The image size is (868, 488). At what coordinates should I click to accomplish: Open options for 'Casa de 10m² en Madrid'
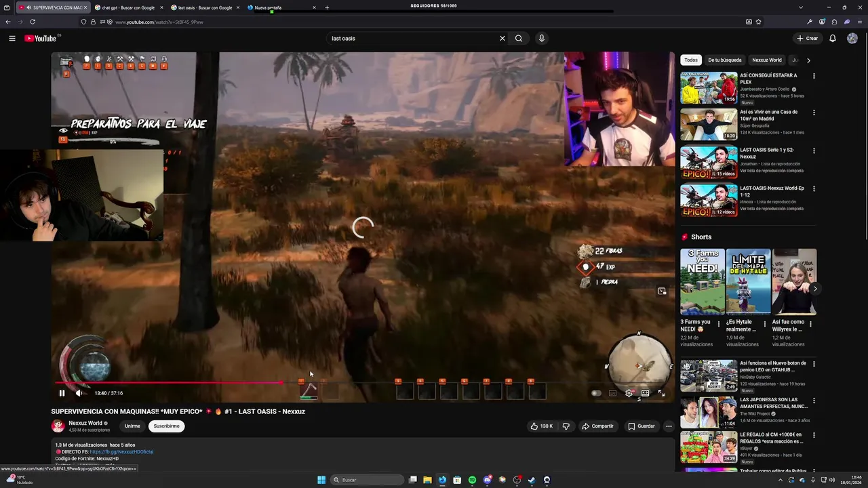[814, 113]
